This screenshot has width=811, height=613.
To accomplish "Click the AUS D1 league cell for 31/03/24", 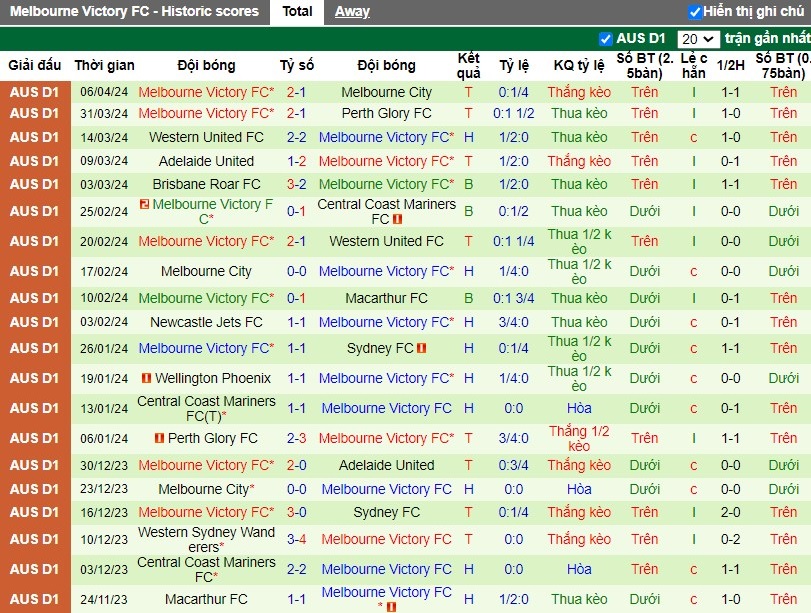I will [35, 113].
